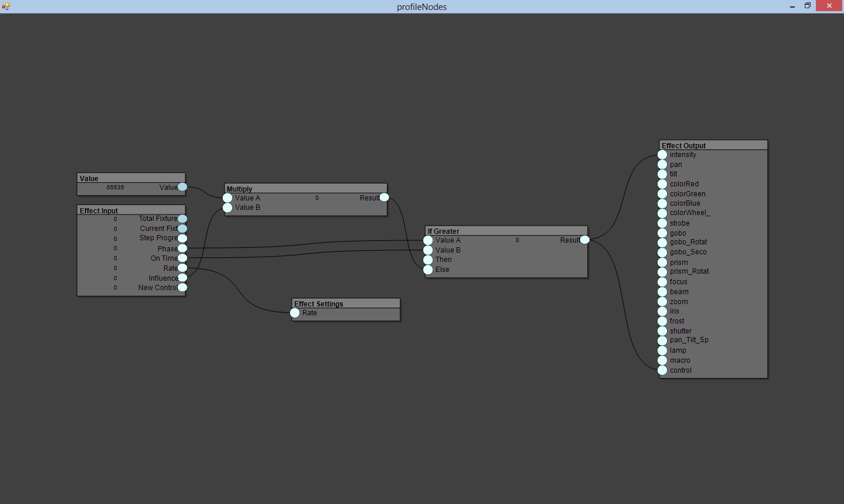Click Multiply node's Value A input port
The width and height of the screenshot is (844, 504).
(x=227, y=198)
